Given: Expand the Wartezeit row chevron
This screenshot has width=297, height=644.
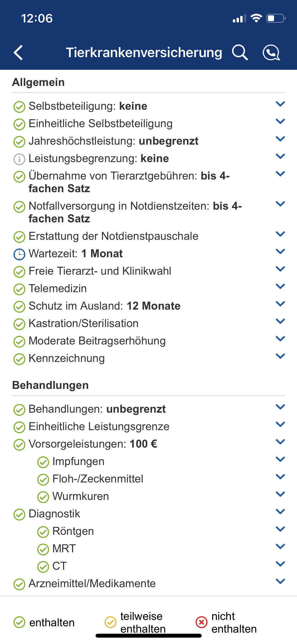Looking at the screenshot, I should click(280, 251).
